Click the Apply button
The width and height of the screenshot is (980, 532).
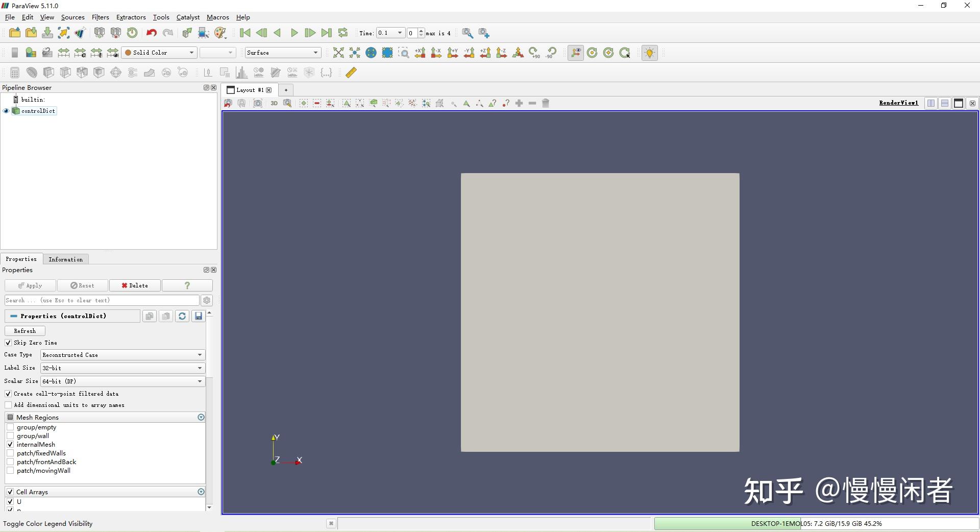(x=29, y=285)
